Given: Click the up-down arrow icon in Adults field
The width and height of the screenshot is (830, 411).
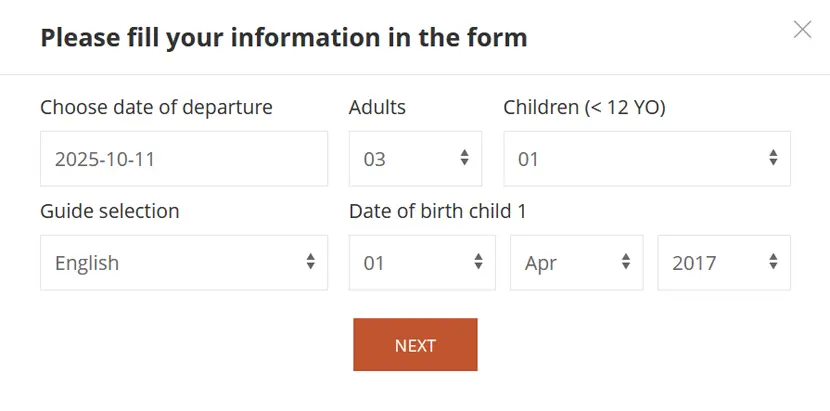Looking at the screenshot, I should tap(465, 158).
